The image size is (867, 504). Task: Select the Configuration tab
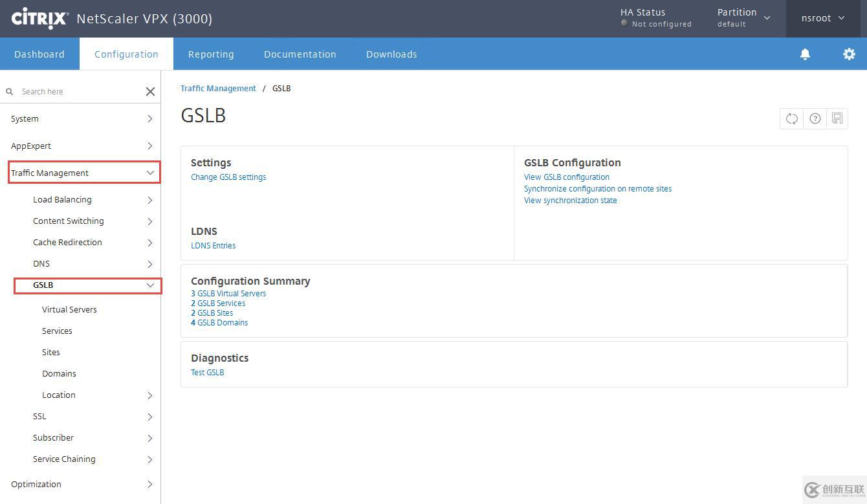click(x=126, y=54)
